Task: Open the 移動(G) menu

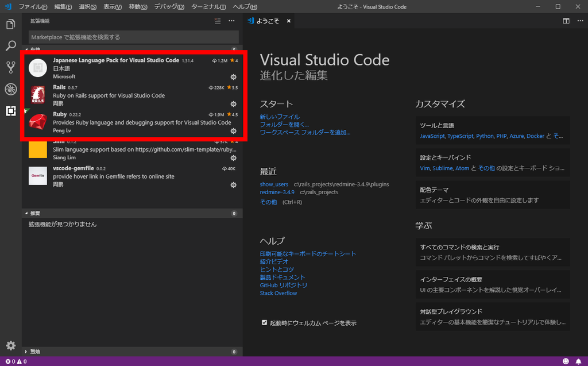Action: click(138, 7)
